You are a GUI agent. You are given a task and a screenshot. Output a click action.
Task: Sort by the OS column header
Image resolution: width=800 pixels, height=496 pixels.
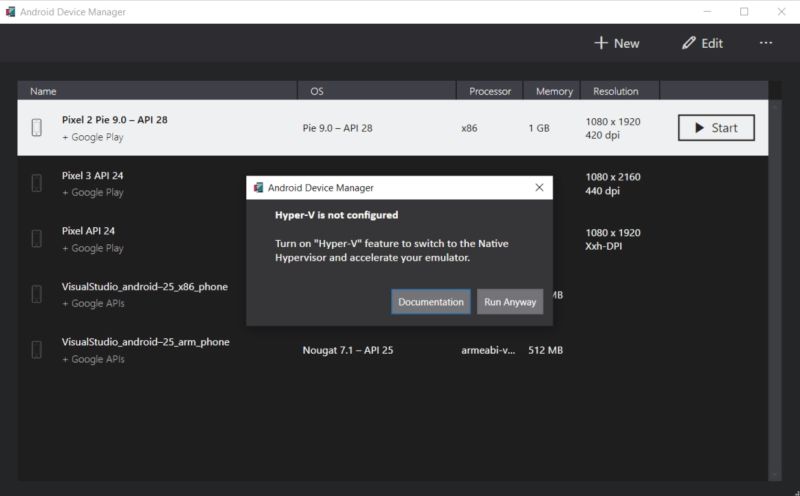click(377, 91)
